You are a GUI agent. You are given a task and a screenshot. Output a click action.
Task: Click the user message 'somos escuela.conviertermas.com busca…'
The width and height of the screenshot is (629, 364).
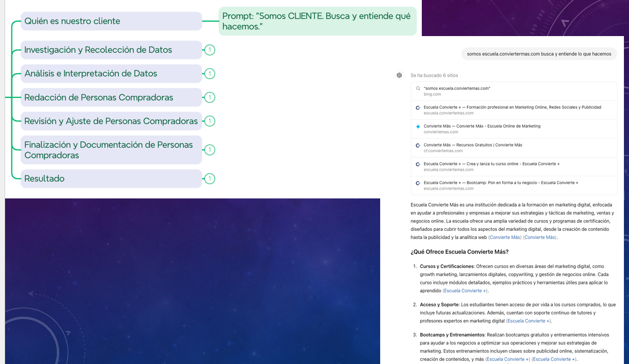click(539, 54)
